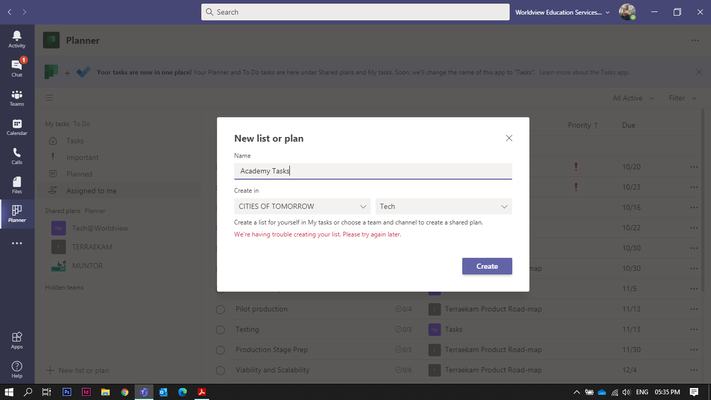The image size is (711, 400).
Task: Open the Calendar app
Action: pyautogui.click(x=17, y=127)
